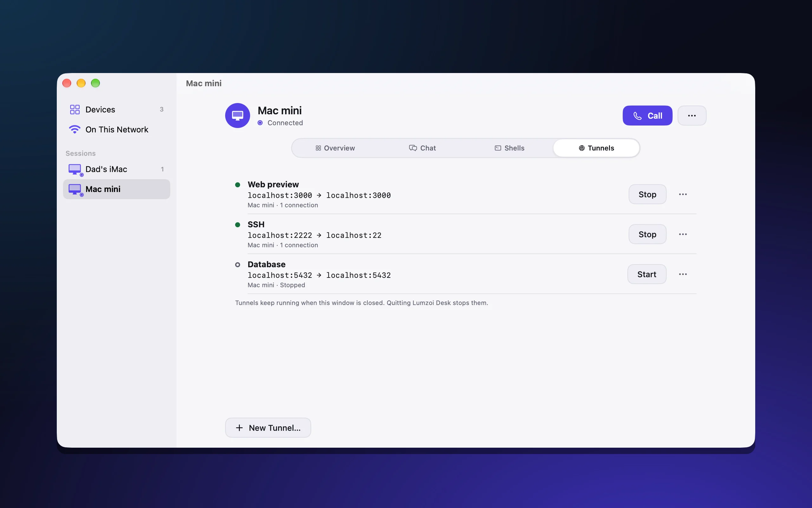Switch to the Chat tab
The width and height of the screenshot is (812, 508).
tap(422, 148)
